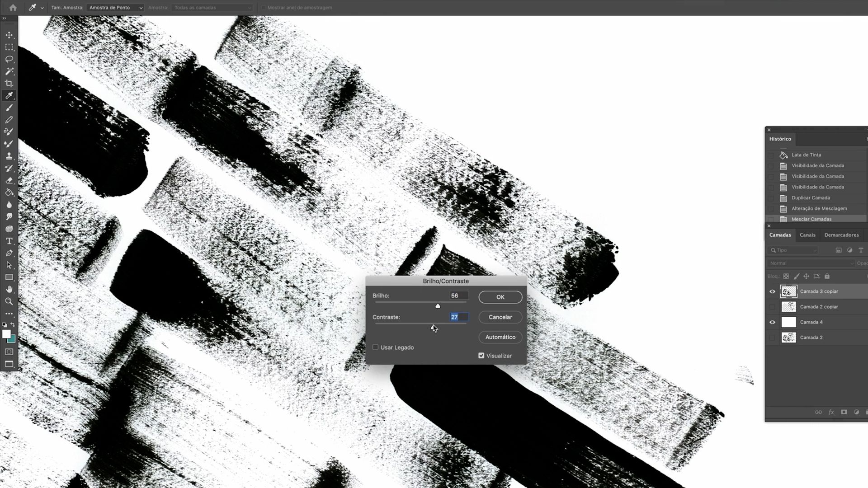Hide the Camada 3 copiar layer
Screen dimensions: 868x488
772,291
